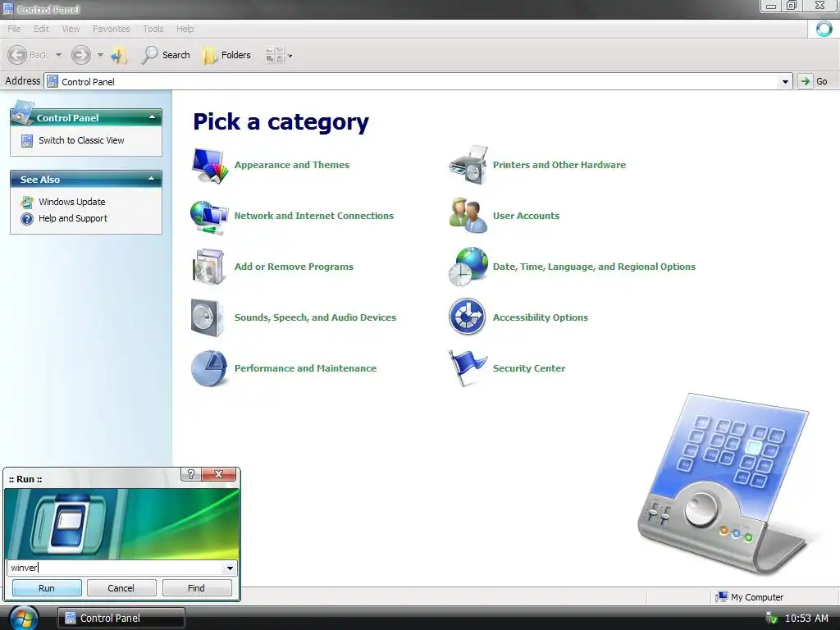Image resolution: width=840 pixels, height=630 pixels.
Task: Collapse the Control Panel sidebar section
Action: [152, 117]
